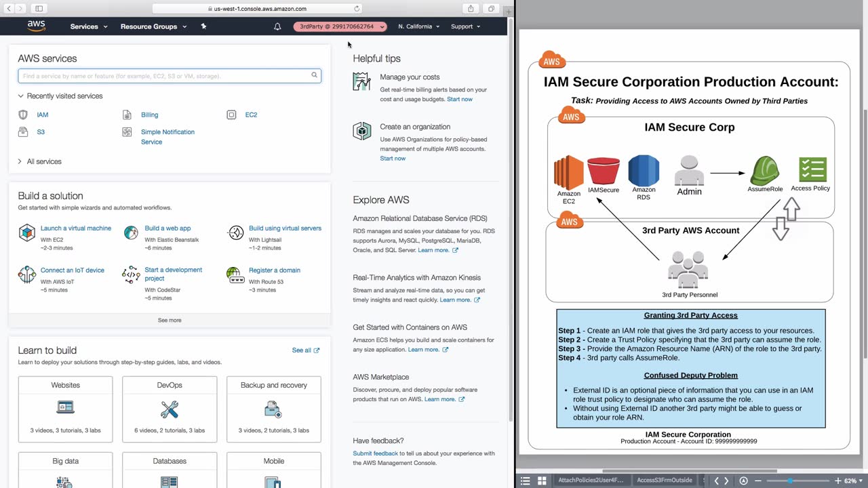Open the Resource Groups dropdown
Screen dimensions: 868x488
point(153,26)
